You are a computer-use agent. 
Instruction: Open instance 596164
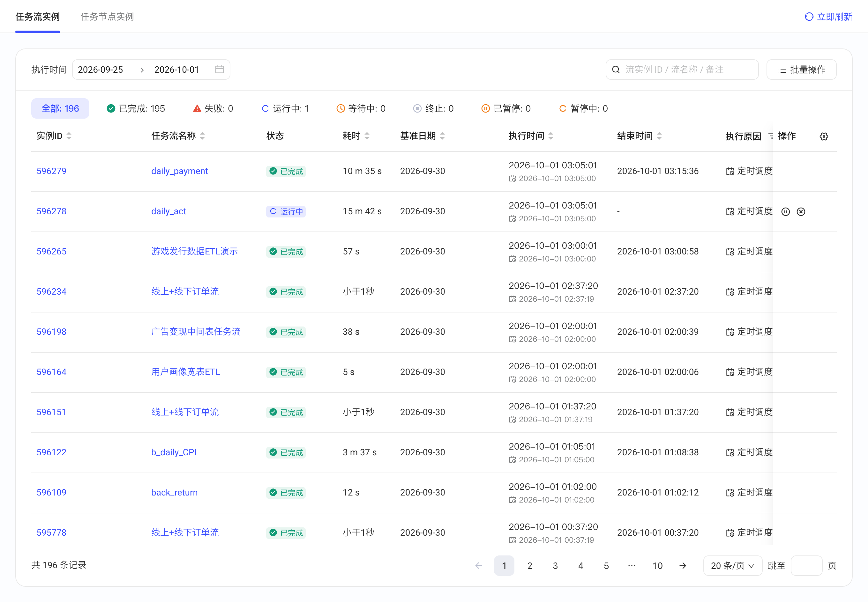[51, 372]
